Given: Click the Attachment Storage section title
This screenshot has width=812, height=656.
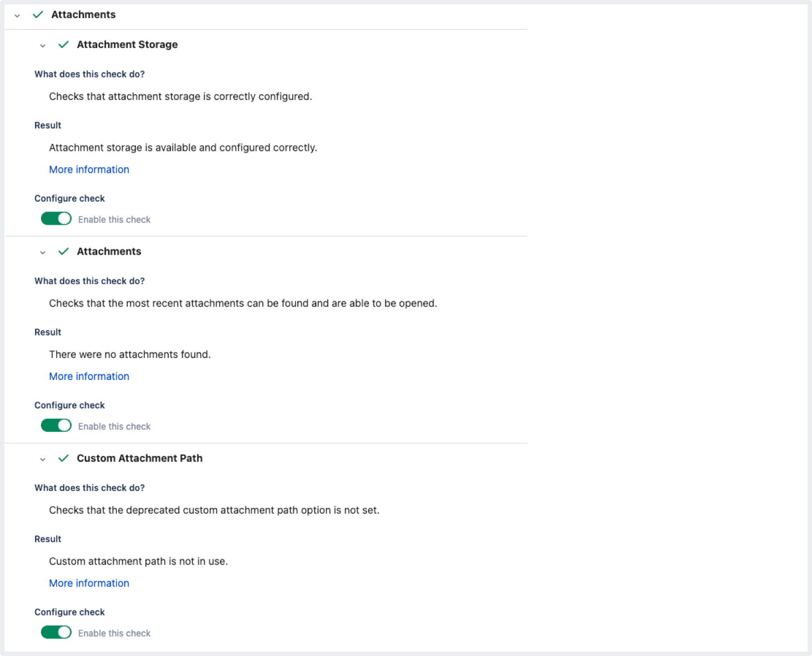Looking at the screenshot, I should (x=127, y=45).
